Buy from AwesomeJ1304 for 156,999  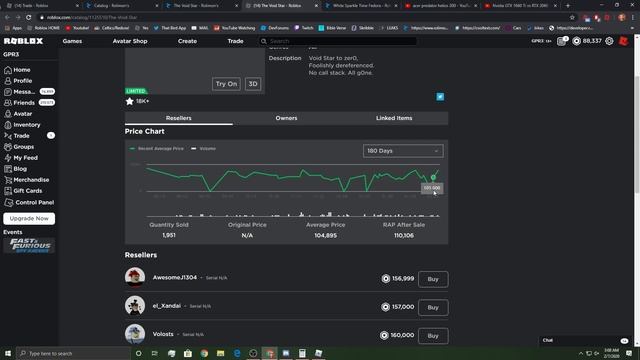[433, 279]
